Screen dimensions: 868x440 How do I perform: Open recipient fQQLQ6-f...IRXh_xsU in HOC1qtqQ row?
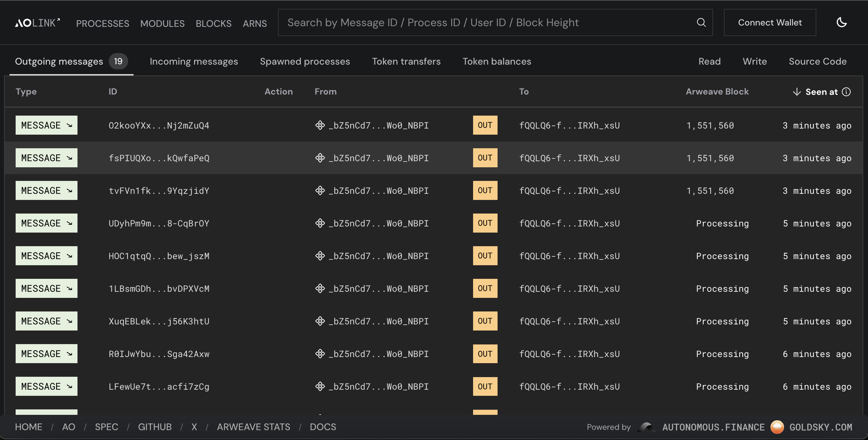pyautogui.click(x=569, y=256)
